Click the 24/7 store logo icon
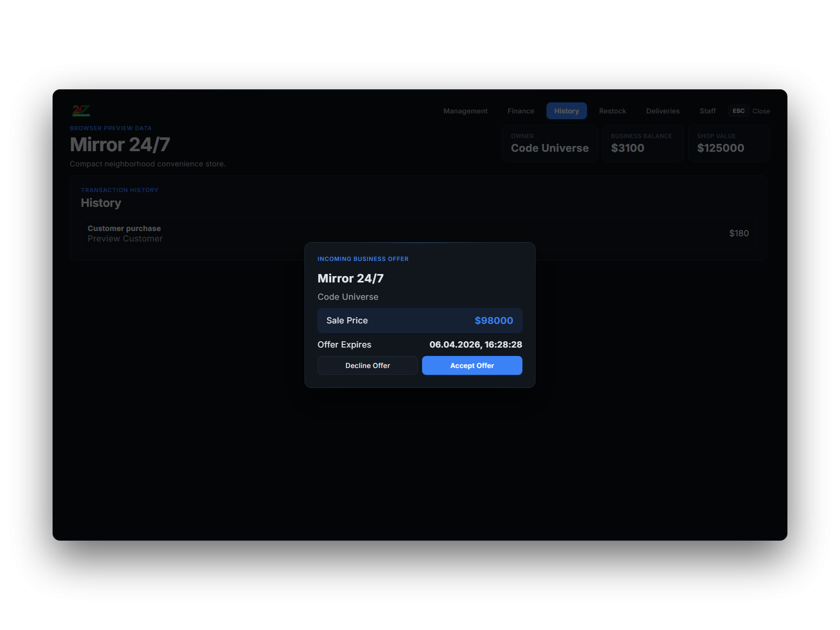Screen dimensions: 840x630 point(81,111)
